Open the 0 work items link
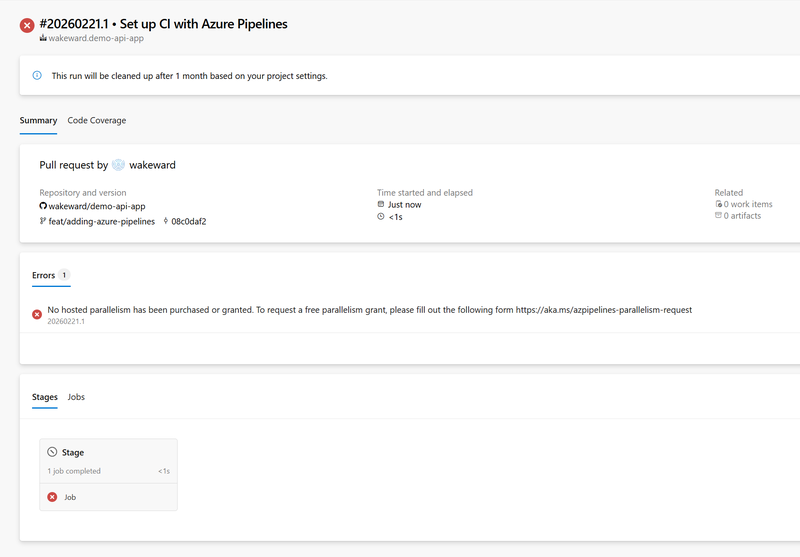This screenshot has height=557, width=800. (747, 205)
